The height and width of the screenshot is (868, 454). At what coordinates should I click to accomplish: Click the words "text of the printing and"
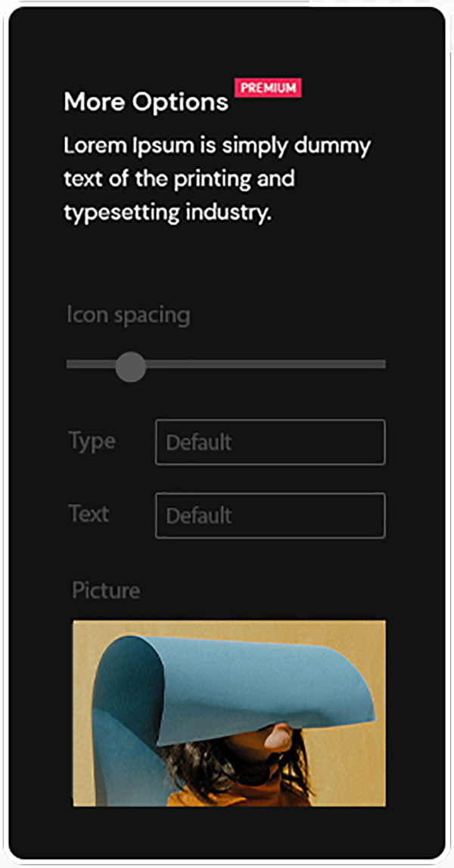(x=179, y=179)
